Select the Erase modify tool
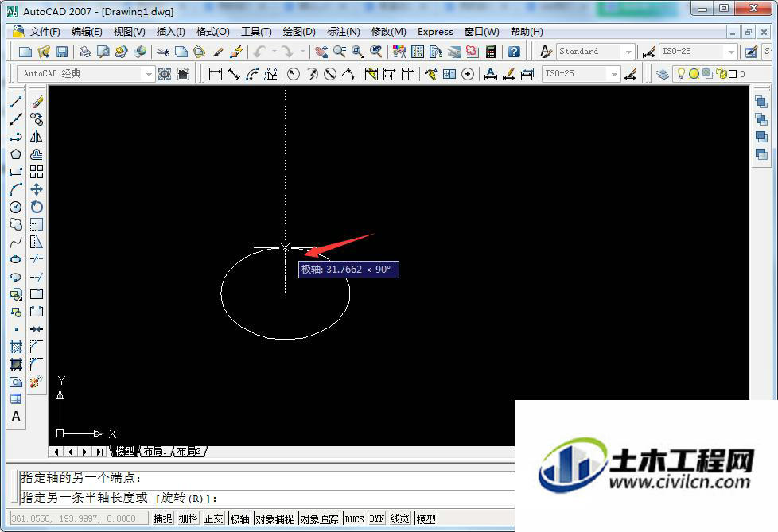 tap(37, 102)
